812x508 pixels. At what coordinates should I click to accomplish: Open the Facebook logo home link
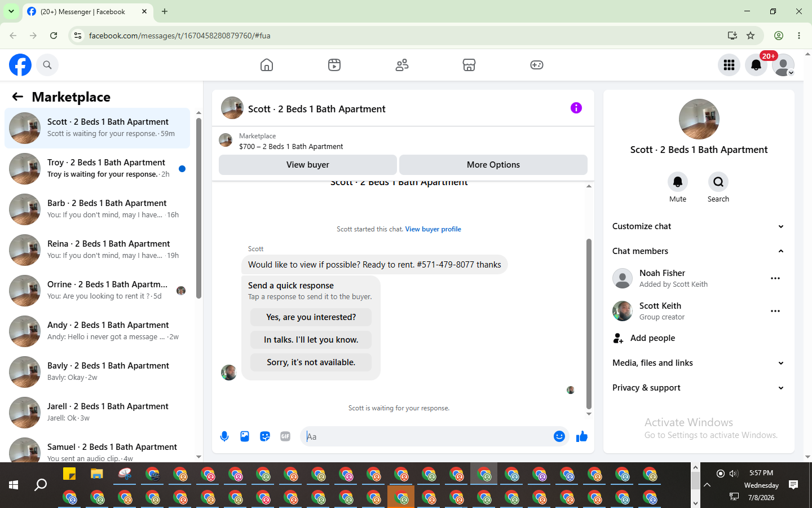pos(20,65)
